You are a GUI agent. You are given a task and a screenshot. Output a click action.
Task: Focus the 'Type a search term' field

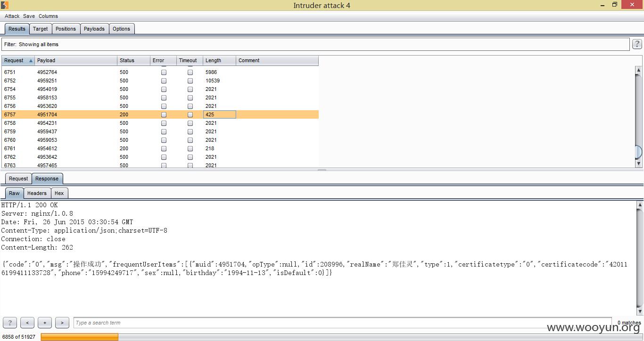coord(343,323)
